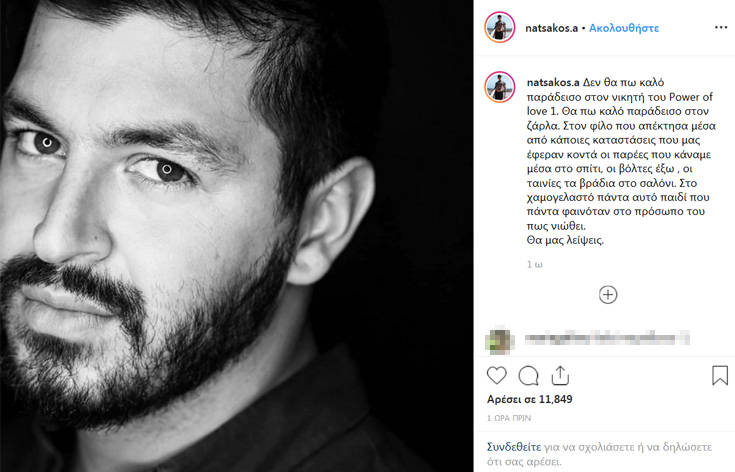Follow natsakos.a via Ακολουθήστε link

[624, 28]
